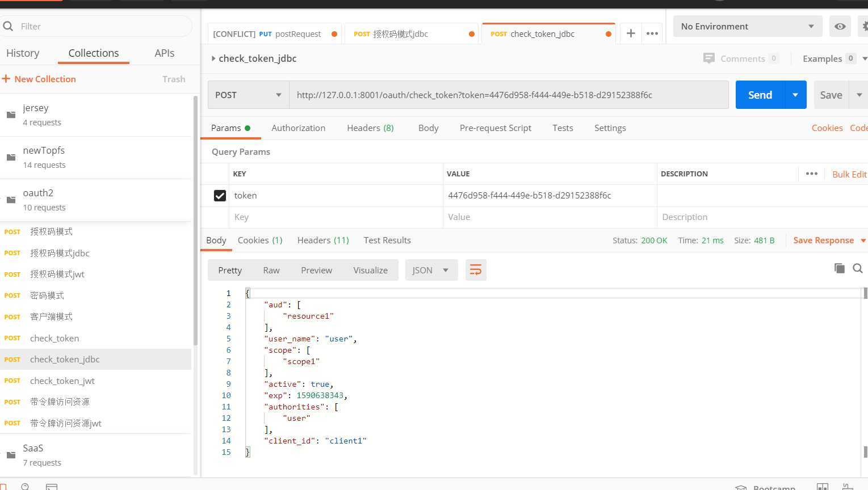Open the Examples (0) button

829,58
